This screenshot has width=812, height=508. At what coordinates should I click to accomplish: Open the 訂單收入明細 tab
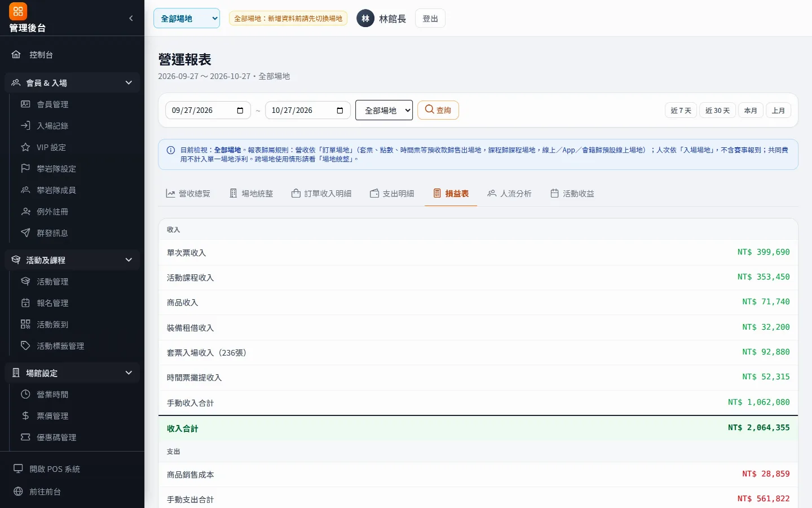[321, 194]
